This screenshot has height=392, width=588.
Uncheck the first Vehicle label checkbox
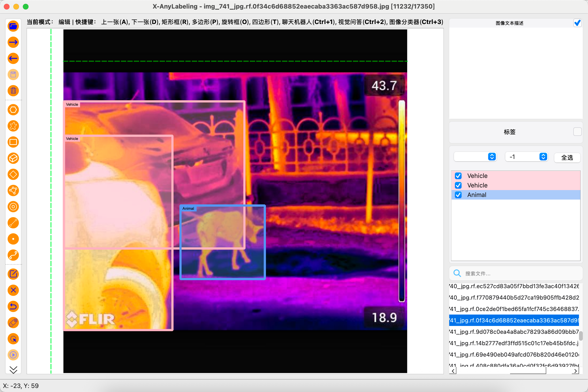pos(458,176)
